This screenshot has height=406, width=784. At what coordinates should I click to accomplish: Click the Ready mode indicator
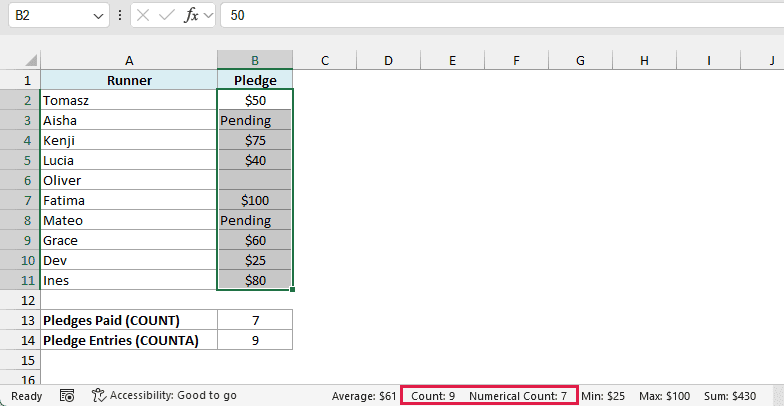[26, 396]
